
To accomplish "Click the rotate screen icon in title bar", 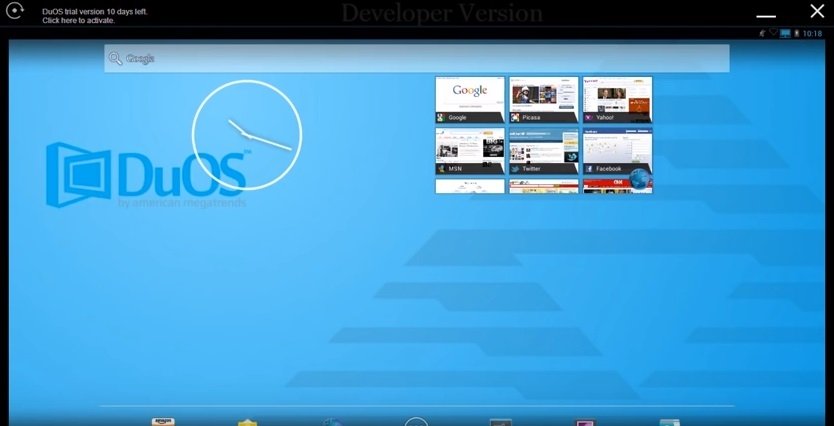I will pos(15,11).
